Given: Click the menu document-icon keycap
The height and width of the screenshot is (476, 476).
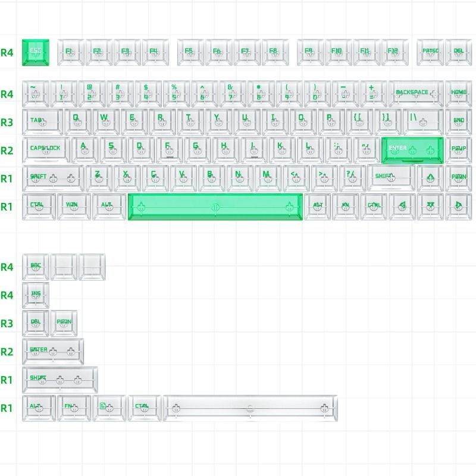Looking at the screenshot, I should [x=109, y=408].
